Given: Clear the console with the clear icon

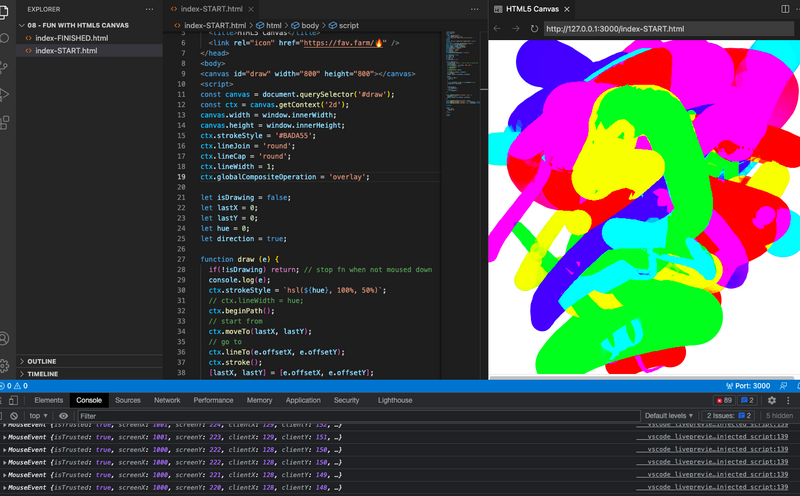Looking at the screenshot, I should [13, 416].
